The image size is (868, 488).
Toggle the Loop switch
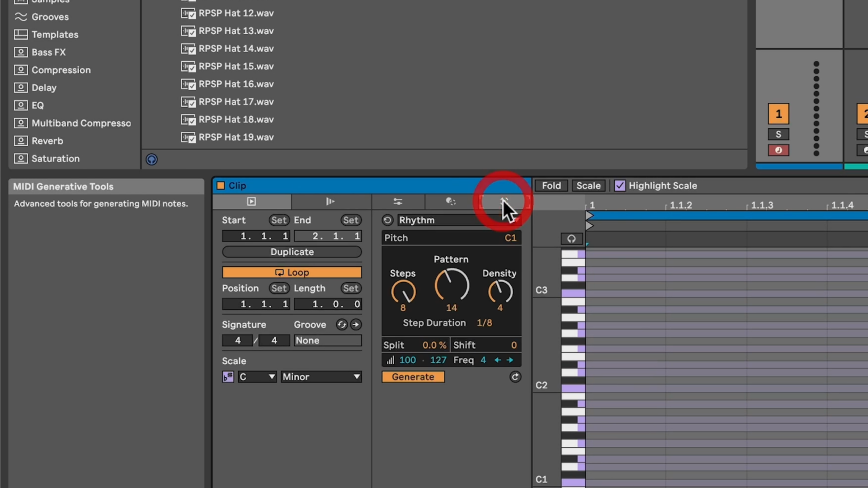pyautogui.click(x=292, y=272)
